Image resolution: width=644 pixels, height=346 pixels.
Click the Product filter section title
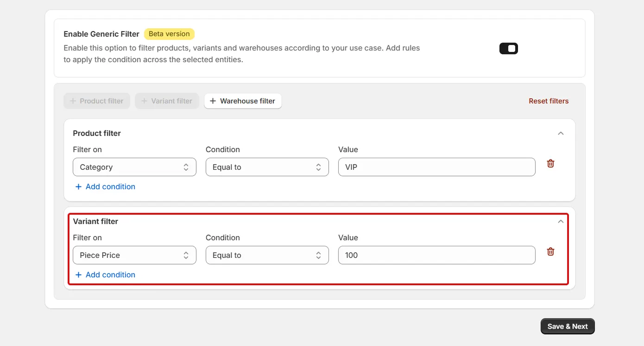pyautogui.click(x=97, y=133)
